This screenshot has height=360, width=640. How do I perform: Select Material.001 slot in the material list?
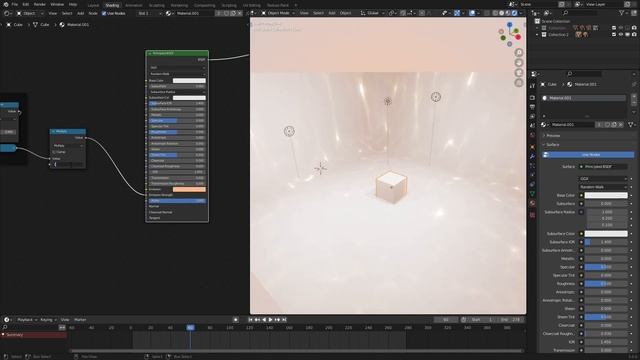click(x=583, y=98)
